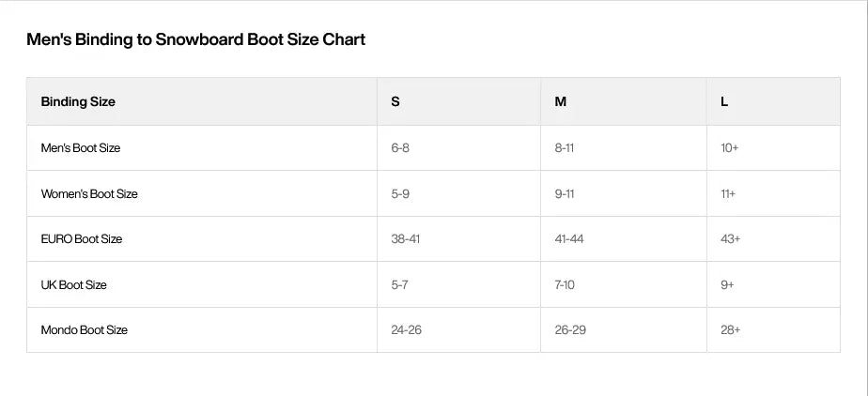Click the chart title heading text
Image resolution: width=868 pixels, height=396 pixels.
[x=196, y=39]
